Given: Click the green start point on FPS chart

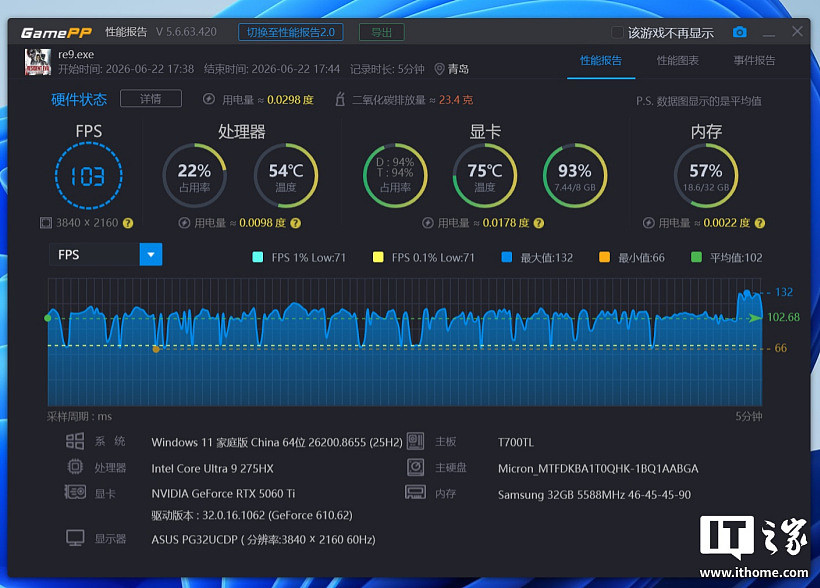Looking at the screenshot, I should 48,318.
